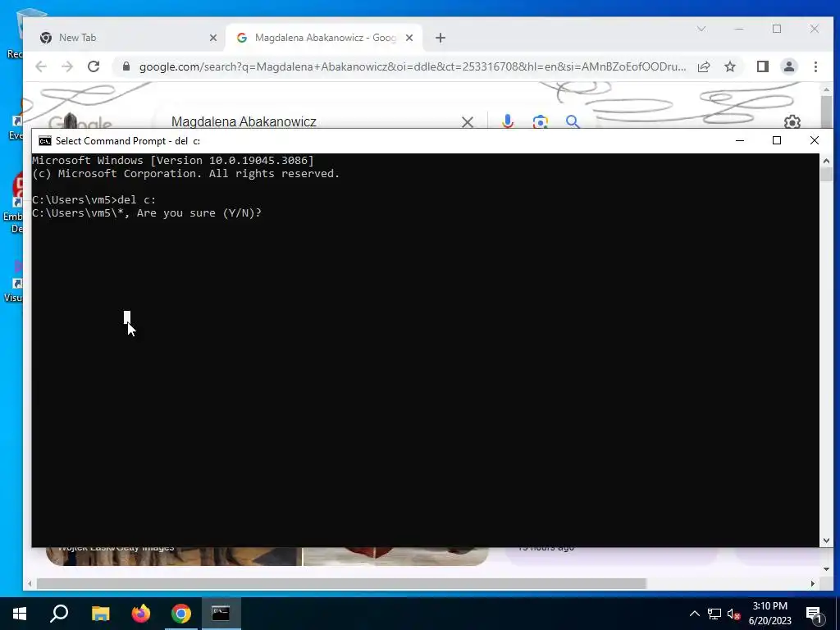Open Google settings gear
The width and height of the screenshot is (840, 630).
pyautogui.click(x=792, y=121)
